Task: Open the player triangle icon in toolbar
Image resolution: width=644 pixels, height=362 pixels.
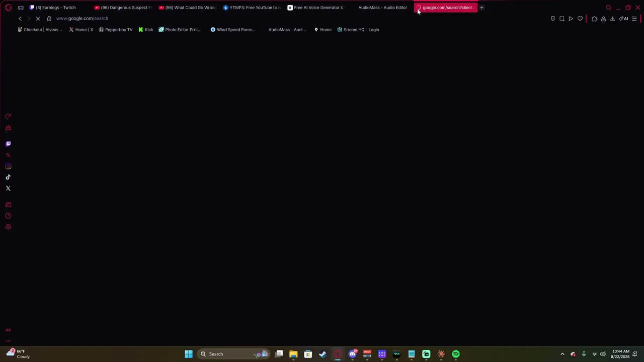Action: click(x=571, y=19)
